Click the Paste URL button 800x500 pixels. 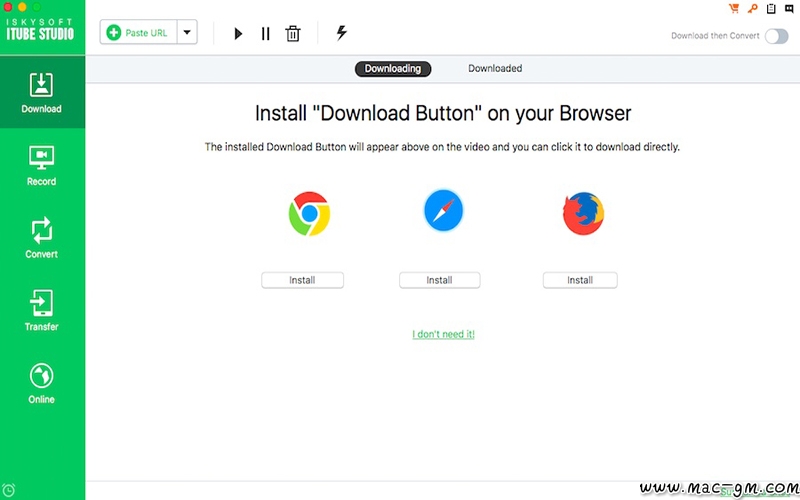coord(138,33)
